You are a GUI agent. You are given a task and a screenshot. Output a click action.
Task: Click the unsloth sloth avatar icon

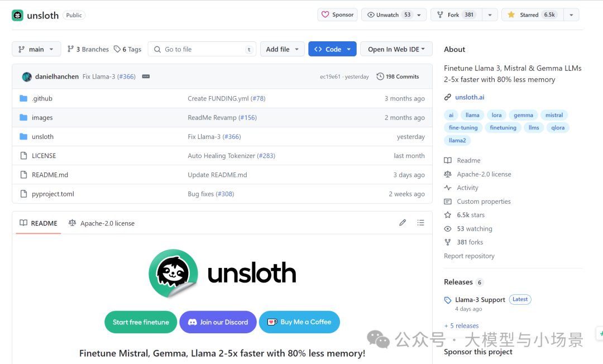coord(18,15)
